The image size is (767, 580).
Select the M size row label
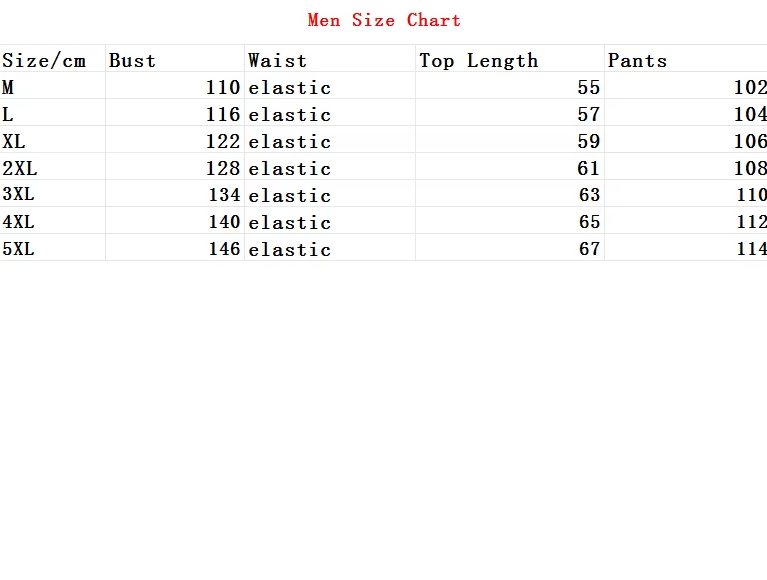coord(9,88)
